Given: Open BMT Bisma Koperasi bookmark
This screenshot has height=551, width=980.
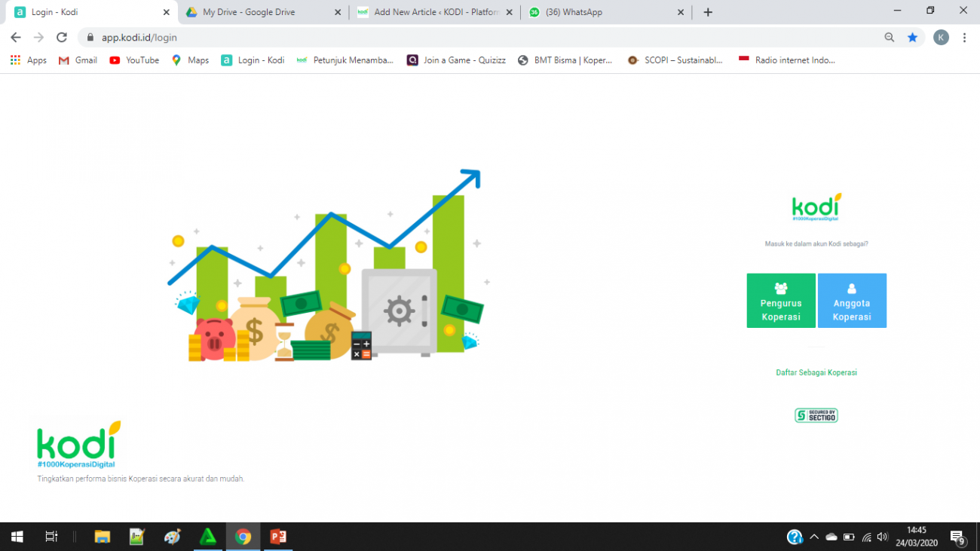Looking at the screenshot, I should pyautogui.click(x=565, y=60).
